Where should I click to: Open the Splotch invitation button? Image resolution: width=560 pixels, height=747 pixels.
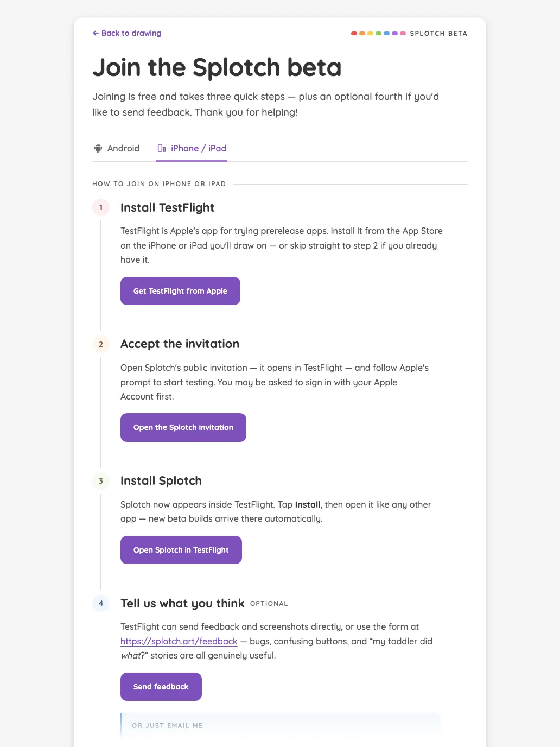click(x=183, y=427)
